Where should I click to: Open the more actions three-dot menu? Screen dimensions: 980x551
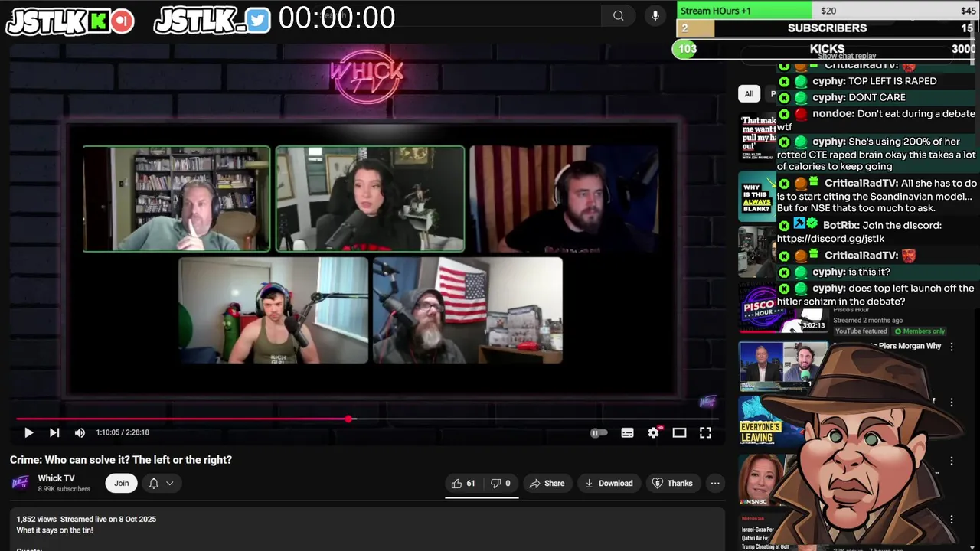tap(715, 484)
